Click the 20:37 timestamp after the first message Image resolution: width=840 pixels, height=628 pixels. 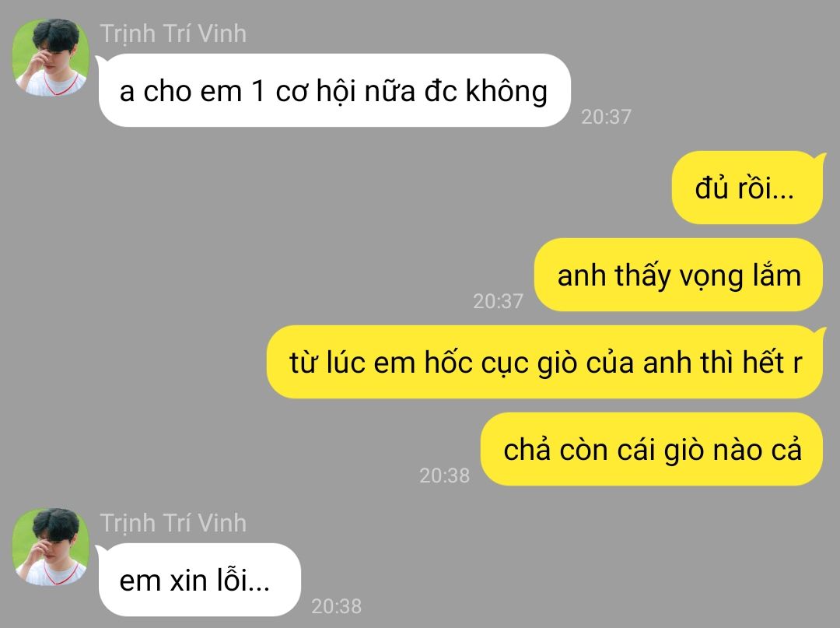(x=607, y=117)
